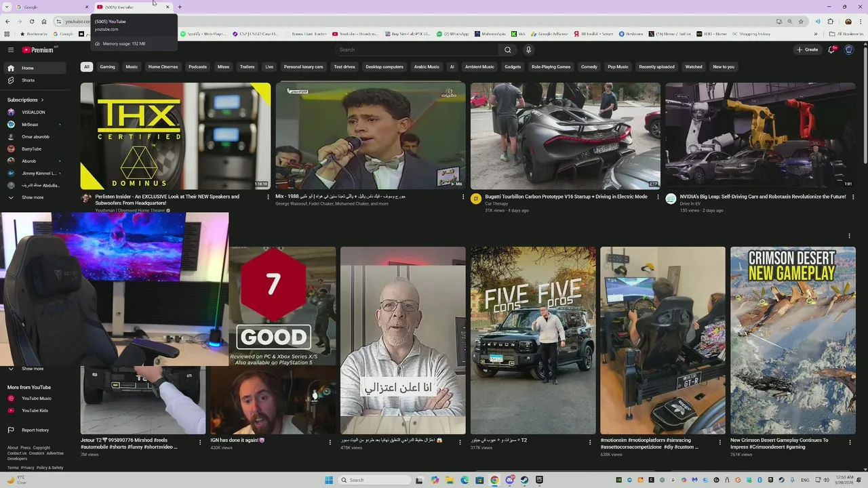Click the YouTube Premium logo
The width and height of the screenshot is (868, 488).
click(38, 49)
